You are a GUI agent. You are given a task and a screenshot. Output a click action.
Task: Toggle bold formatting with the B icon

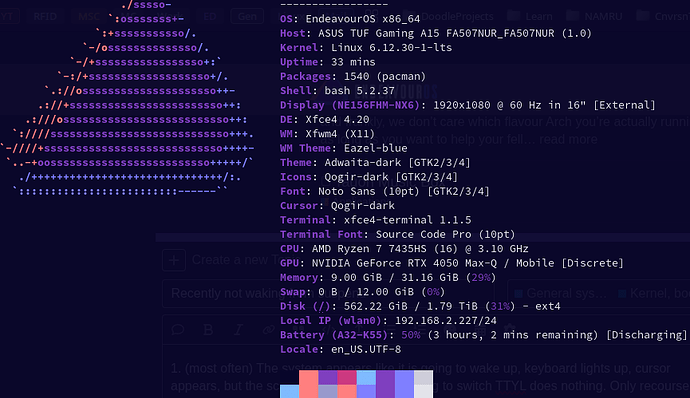pos(208,329)
